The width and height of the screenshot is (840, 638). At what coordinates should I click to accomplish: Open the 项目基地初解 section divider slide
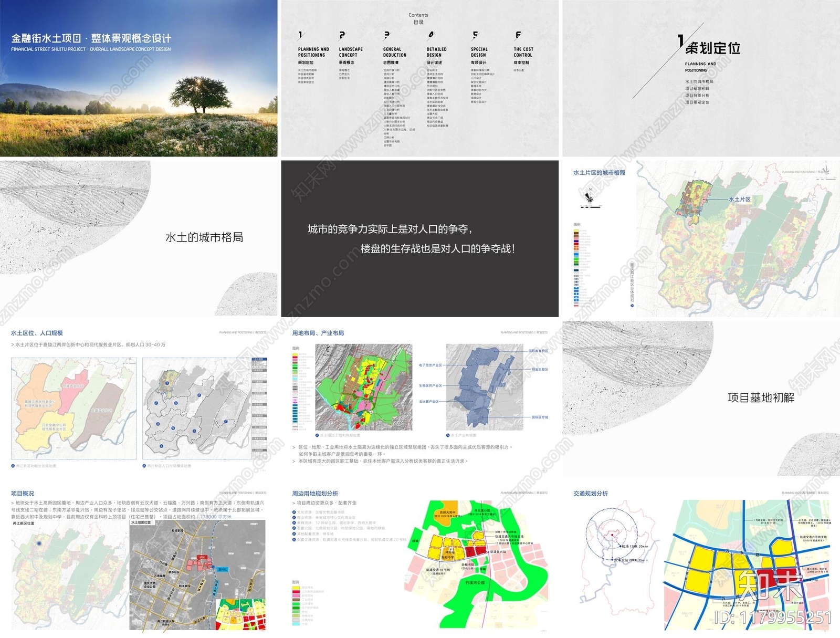click(x=701, y=399)
